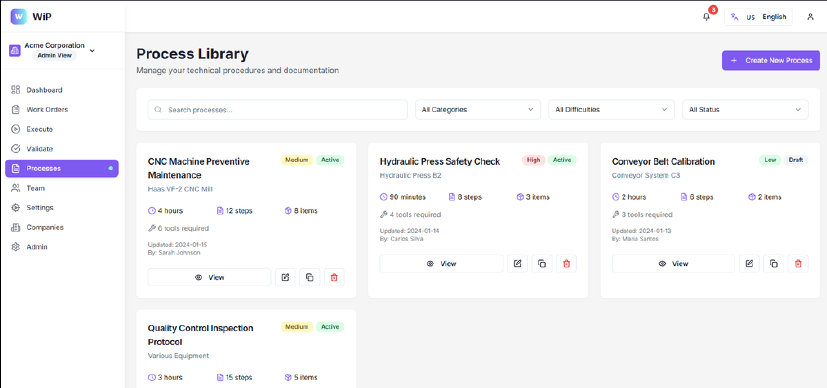Open the notifications bell
Screen dimensions: 827x388
coord(706,17)
